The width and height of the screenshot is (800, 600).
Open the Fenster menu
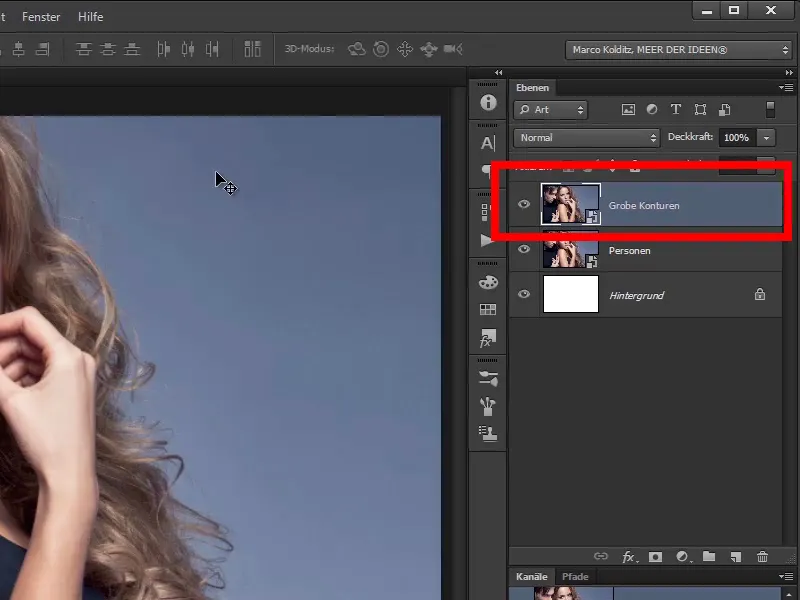pyautogui.click(x=41, y=17)
